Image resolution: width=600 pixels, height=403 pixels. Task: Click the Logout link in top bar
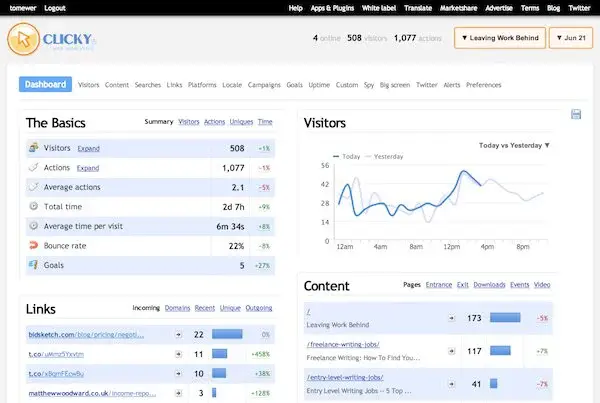(55, 8)
